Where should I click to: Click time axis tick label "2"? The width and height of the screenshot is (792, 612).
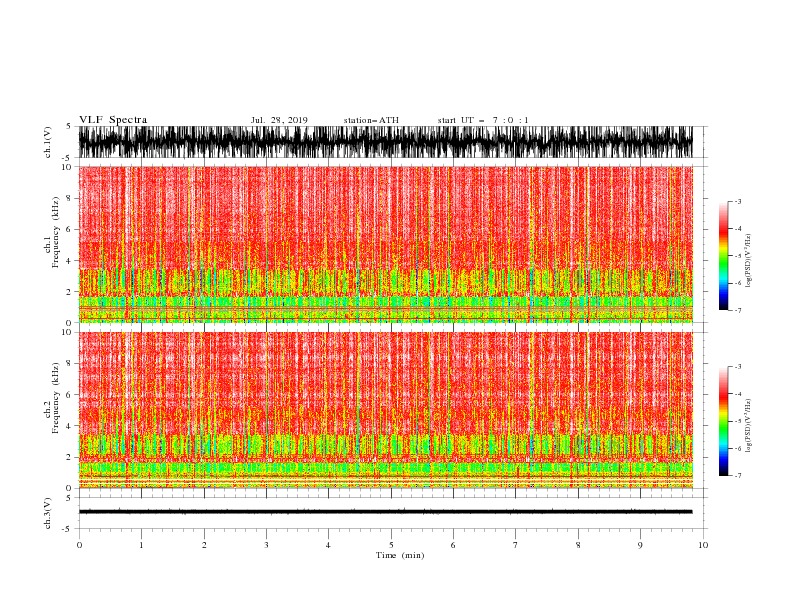click(x=204, y=545)
